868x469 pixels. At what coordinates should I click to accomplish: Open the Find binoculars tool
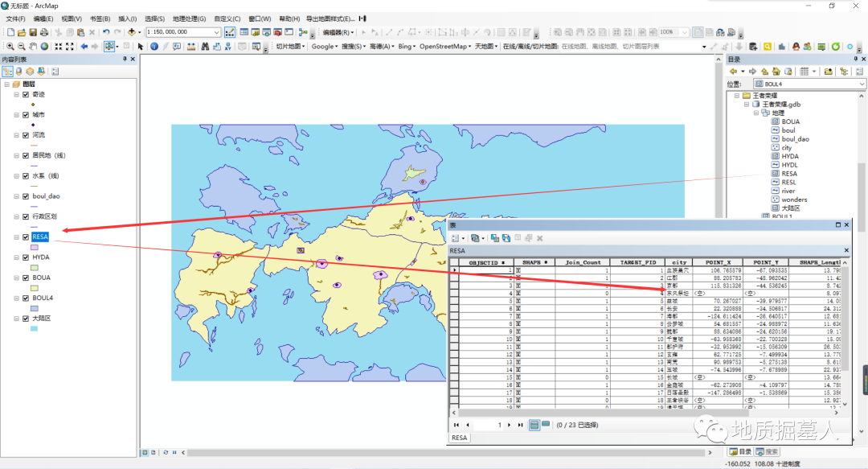204,47
